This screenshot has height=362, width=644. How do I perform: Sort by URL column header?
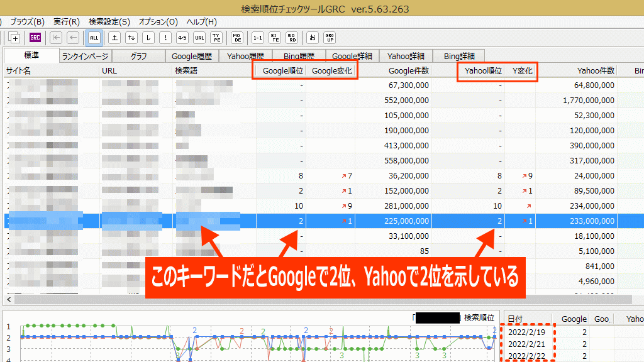(x=136, y=70)
